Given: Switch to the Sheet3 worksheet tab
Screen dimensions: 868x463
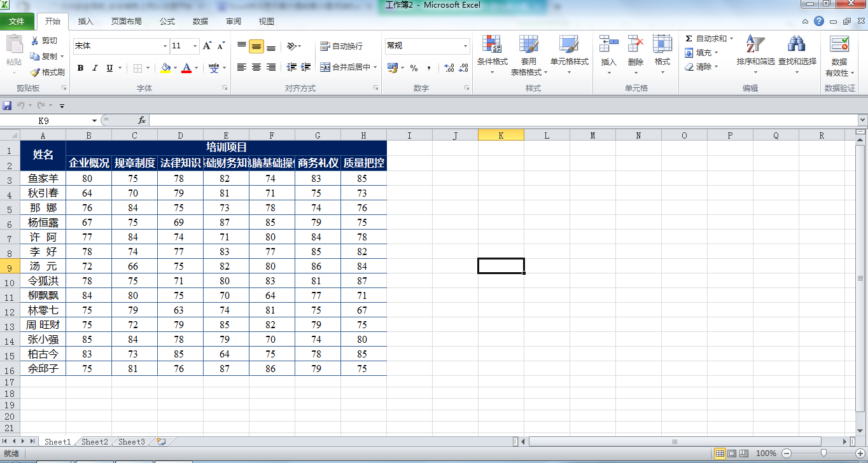Looking at the screenshot, I should (x=132, y=441).
